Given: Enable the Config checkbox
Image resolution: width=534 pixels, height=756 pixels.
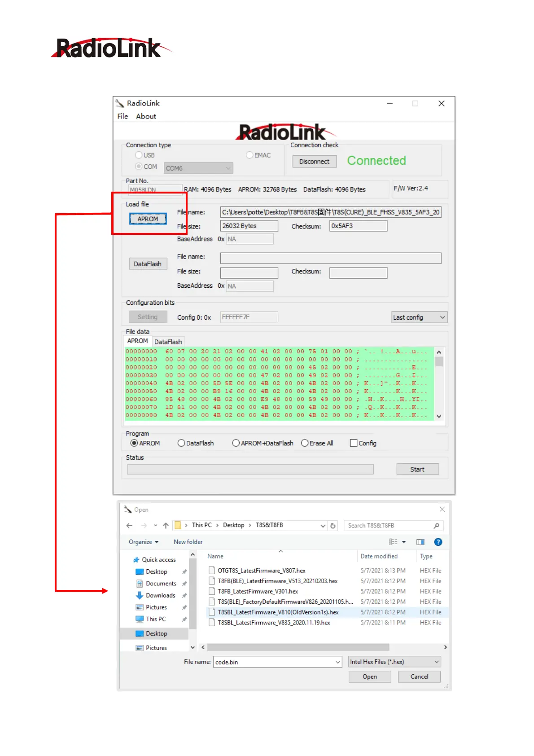Looking at the screenshot, I should click(x=354, y=443).
